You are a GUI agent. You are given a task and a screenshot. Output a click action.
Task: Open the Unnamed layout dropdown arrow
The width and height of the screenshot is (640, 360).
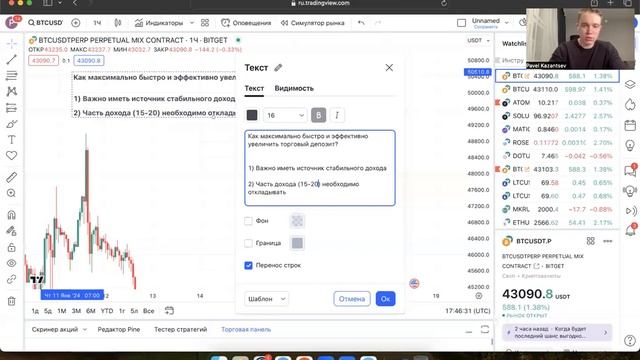point(507,23)
